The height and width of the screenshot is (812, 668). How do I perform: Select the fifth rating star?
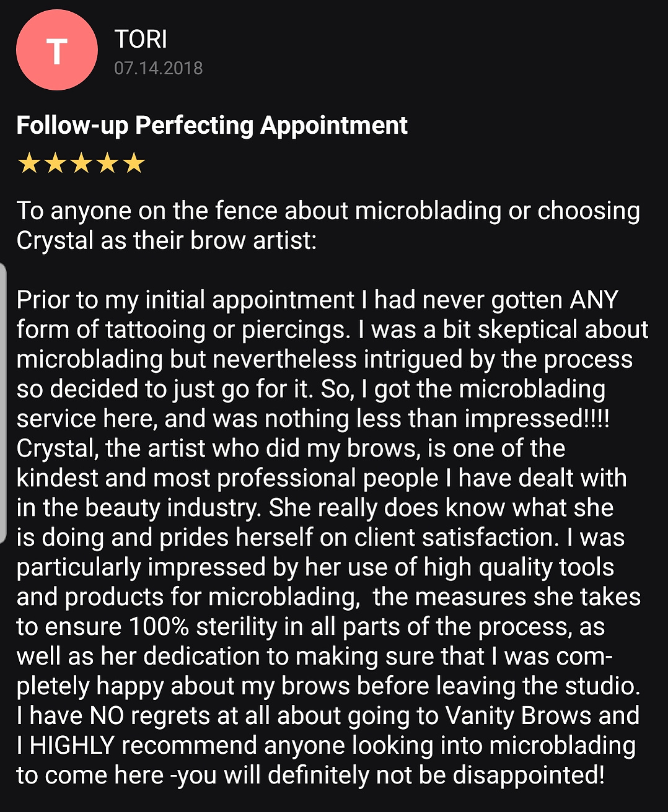tap(133, 164)
